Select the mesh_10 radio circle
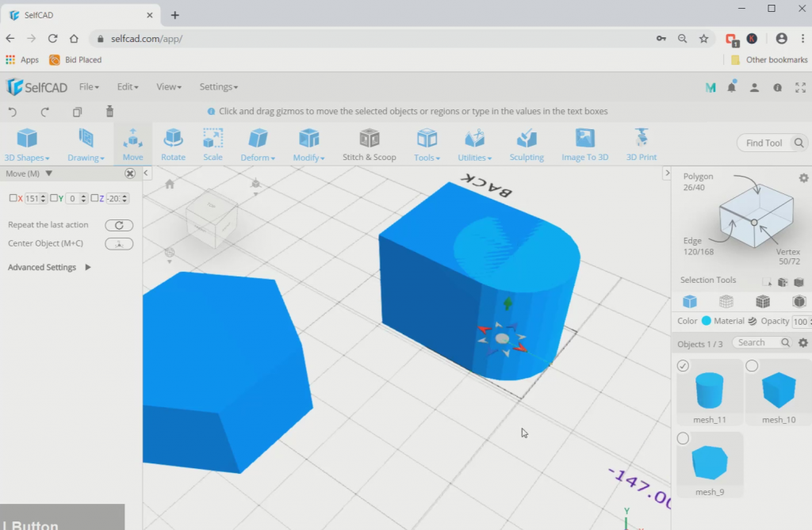 pos(752,365)
